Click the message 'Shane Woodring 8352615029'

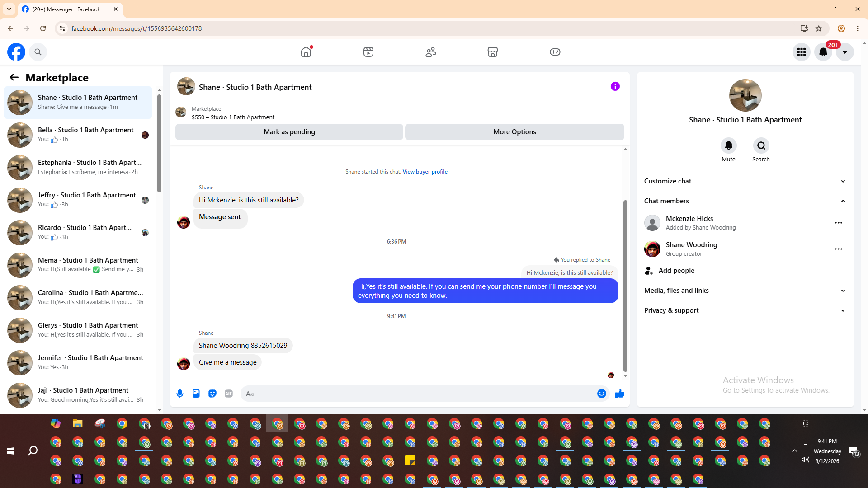tap(243, 346)
